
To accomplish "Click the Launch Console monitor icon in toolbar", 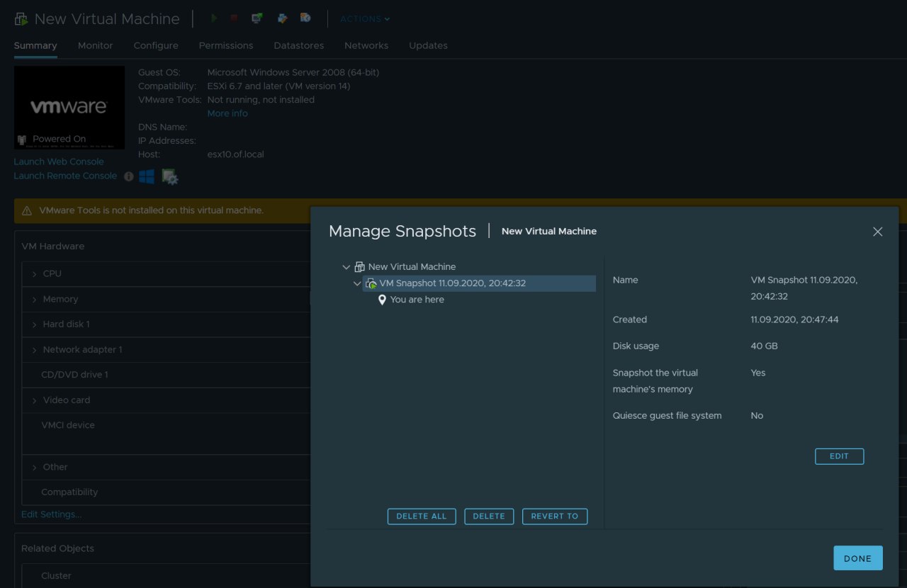I will pos(257,18).
